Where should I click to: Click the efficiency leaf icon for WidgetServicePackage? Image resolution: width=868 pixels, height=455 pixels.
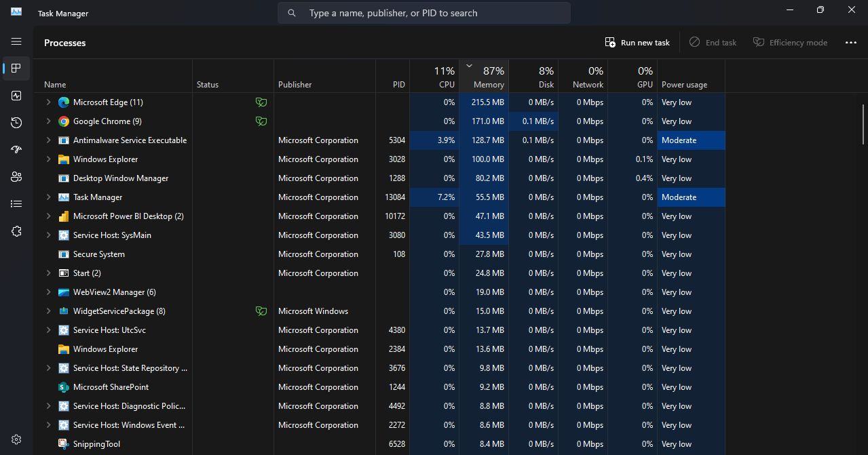(261, 311)
